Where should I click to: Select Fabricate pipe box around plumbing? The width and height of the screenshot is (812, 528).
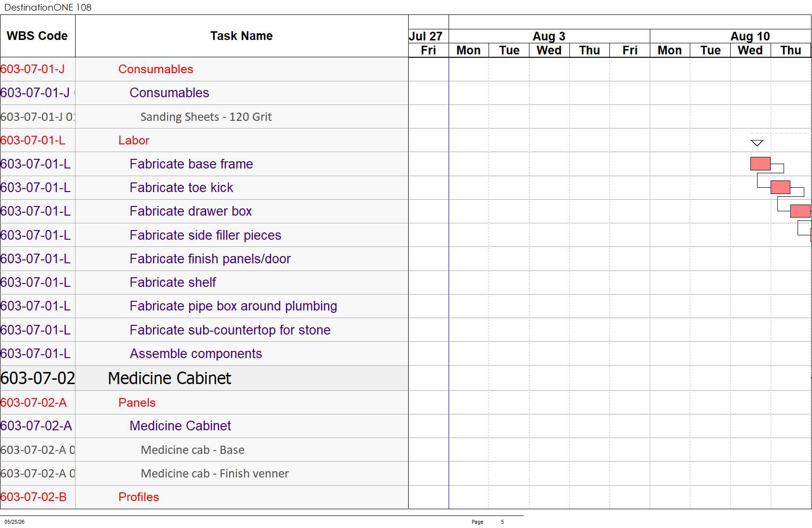pos(204,306)
